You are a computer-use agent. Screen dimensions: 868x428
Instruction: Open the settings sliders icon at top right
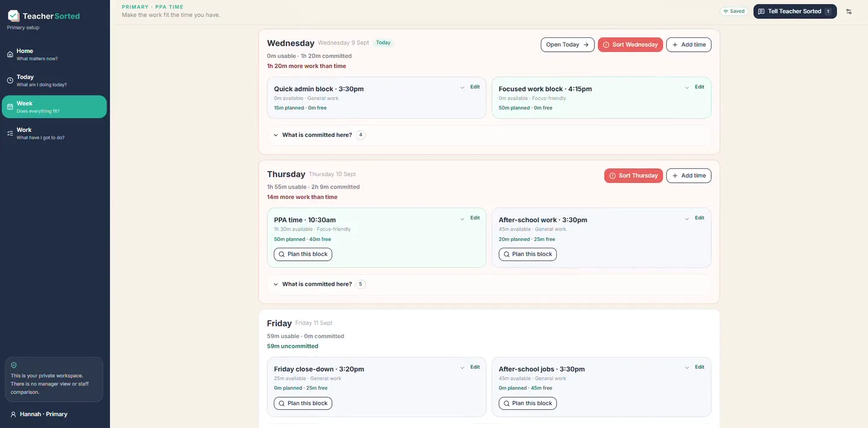click(x=849, y=11)
